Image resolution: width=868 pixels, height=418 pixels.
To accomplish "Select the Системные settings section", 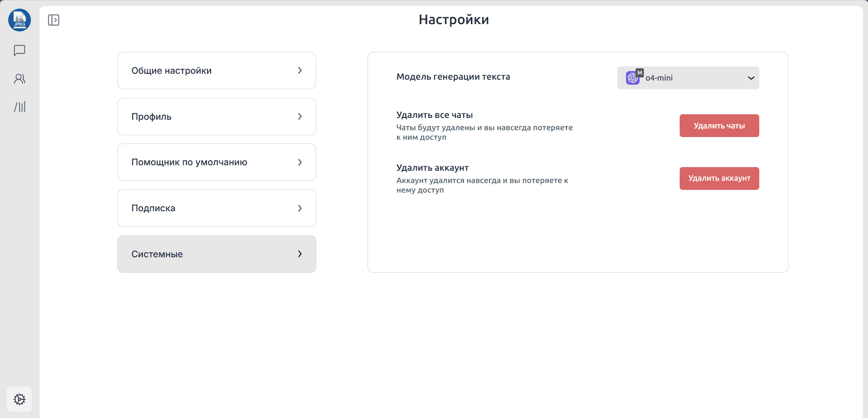I will tap(217, 254).
